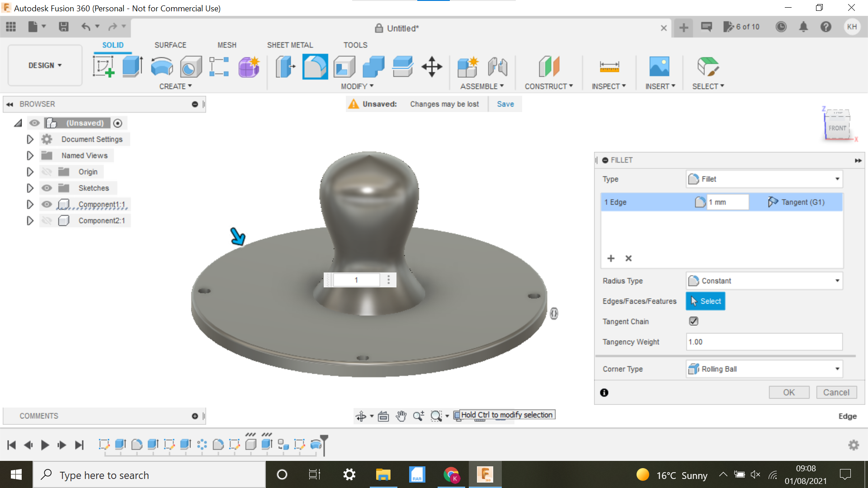Select the Move/Copy tool

click(432, 66)
